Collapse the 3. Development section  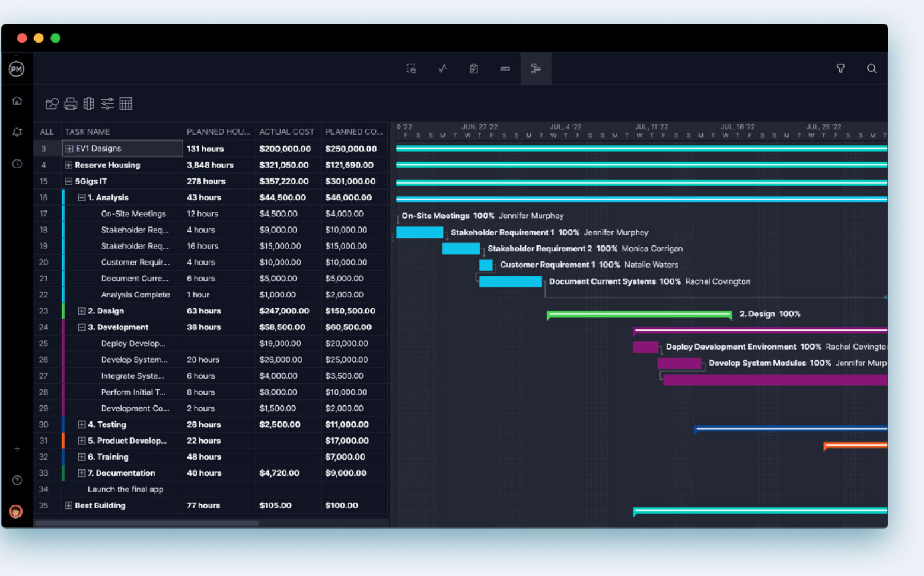pos(81,327)
